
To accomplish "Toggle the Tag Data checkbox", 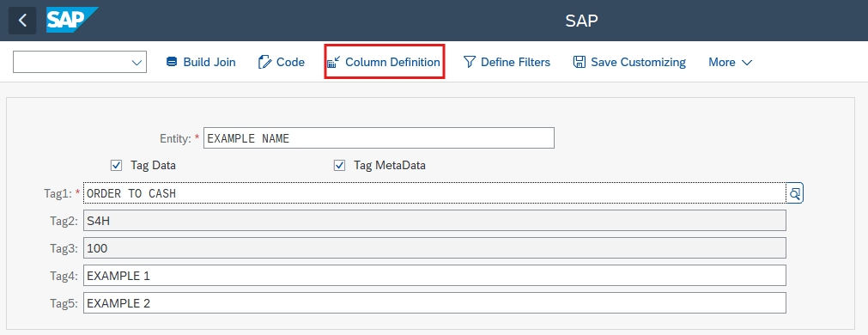I will tap(116, 165).
